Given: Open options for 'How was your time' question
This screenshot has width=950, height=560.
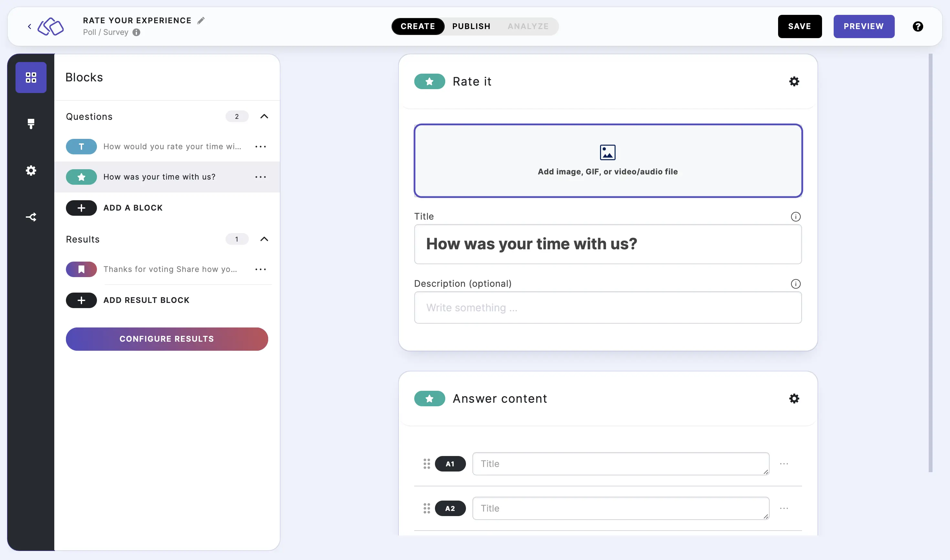Looking at the screenshot, I should pyautogui.click(x=260, y=177).
